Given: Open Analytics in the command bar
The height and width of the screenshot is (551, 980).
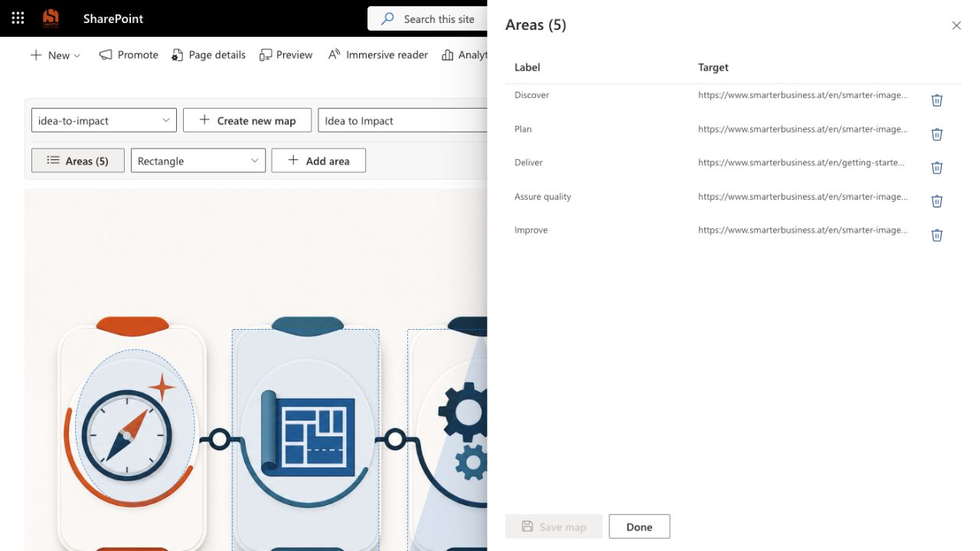Looking at the screenshot, I should pos(464,55).
